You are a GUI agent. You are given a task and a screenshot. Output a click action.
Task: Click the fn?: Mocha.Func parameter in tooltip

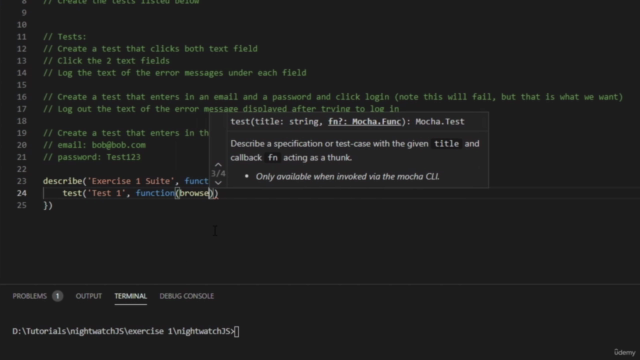[364, 122]
